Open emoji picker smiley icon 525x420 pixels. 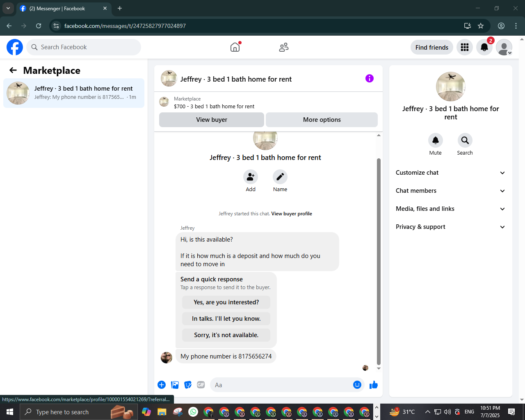[x=357, y=385]
